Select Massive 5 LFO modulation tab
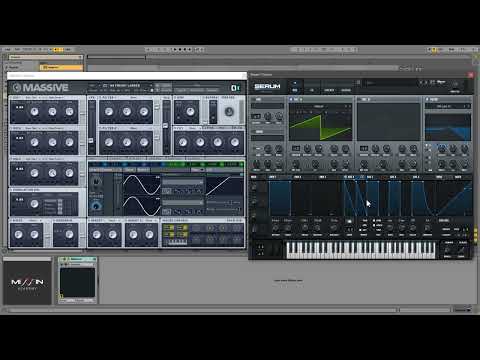The image size is (480, 360). coord(175,165)
